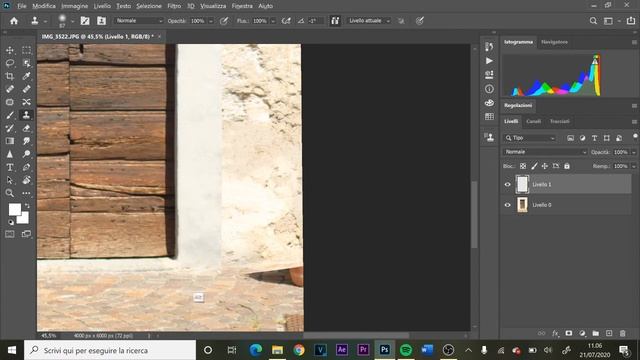This screenshot has height=360, width=640.
Task: Select the Sharpen triangle tool
Action: click(10, 154)
